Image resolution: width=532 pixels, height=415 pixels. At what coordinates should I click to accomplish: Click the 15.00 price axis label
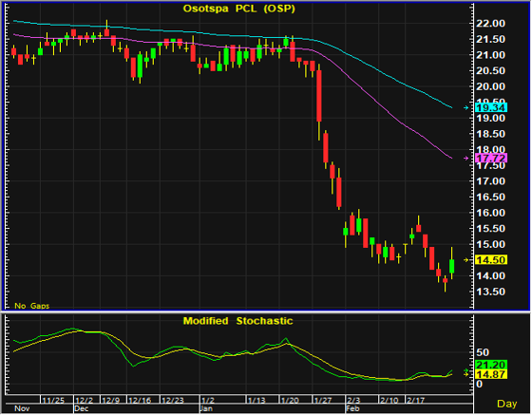(490, 244)
